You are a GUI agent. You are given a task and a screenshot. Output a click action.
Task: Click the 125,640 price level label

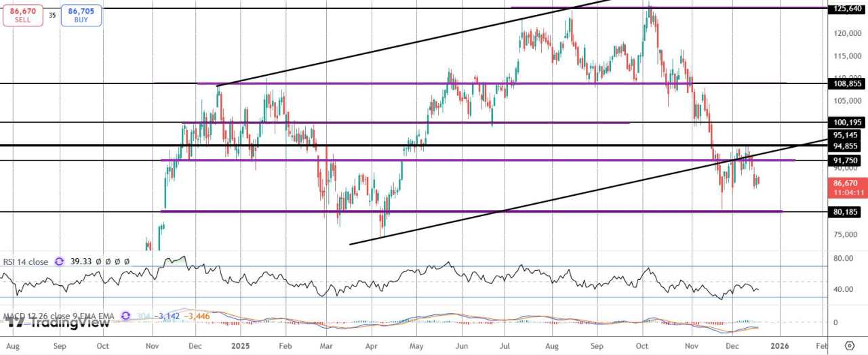pos(847,9)
